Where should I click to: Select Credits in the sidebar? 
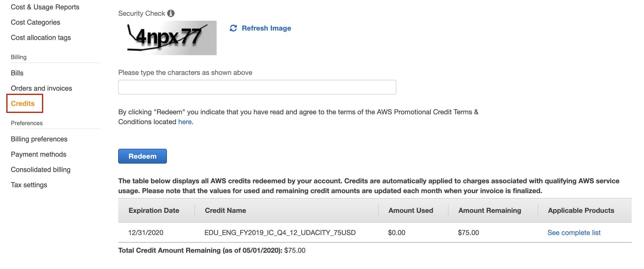tap(23, 103)
